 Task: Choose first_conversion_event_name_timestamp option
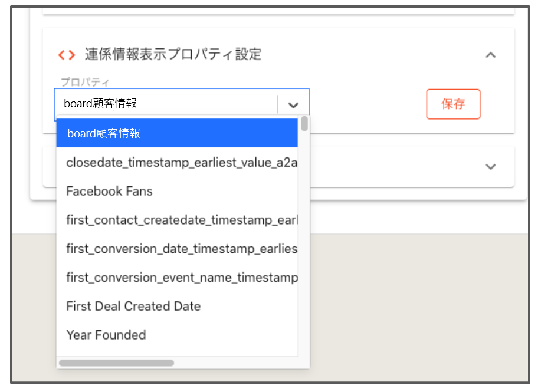point(177,278)
